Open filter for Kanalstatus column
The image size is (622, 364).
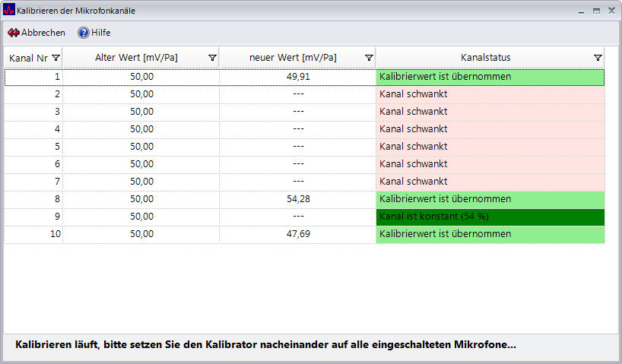click(597, 58)
